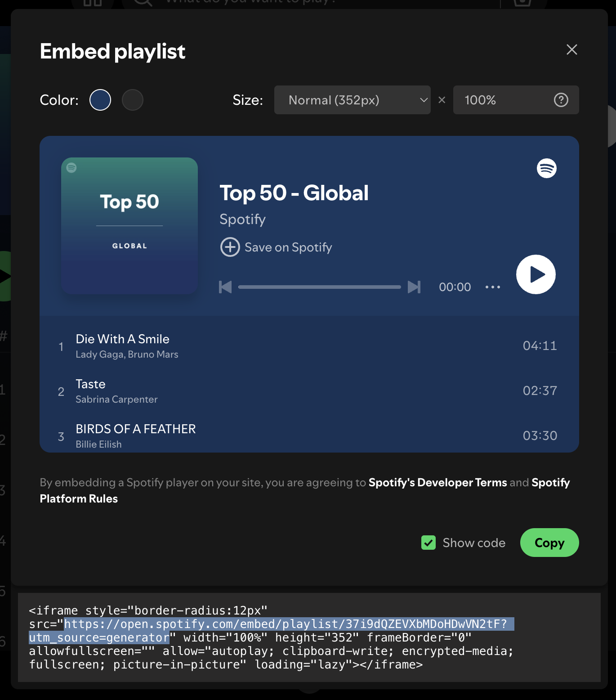Select the track Taste by Sabrina Carpenter
This screenshot has width=616, height=700.
(91, 384)
